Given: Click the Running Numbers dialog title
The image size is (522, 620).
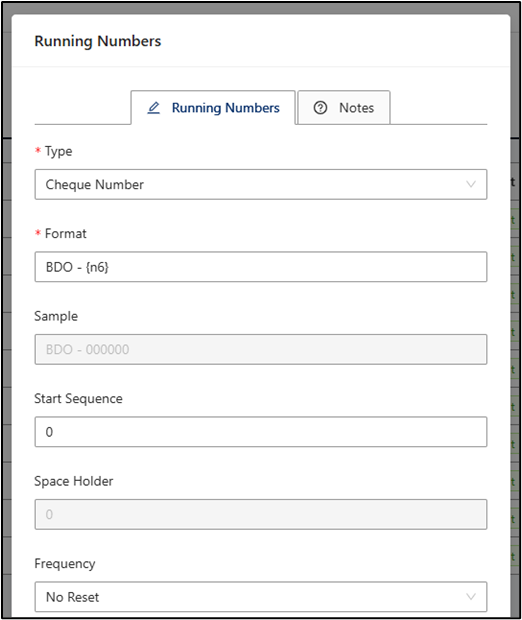Looking at the screenshot, I should pos(98,41).
